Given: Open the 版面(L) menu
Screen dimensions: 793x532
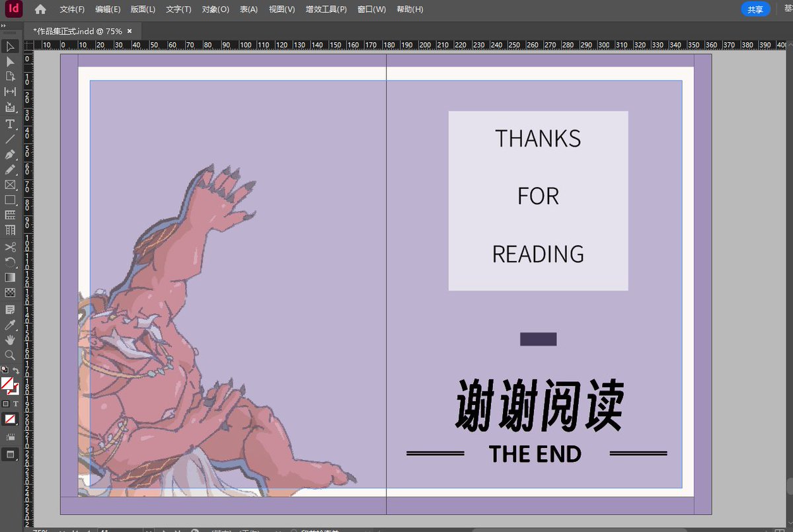Looking at the screenshot, I should [143, 9].
